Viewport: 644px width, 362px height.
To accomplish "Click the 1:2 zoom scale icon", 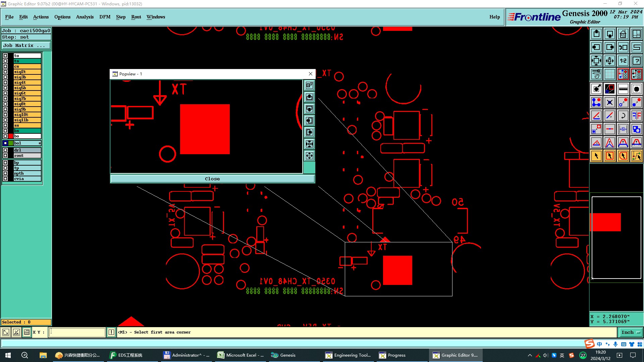I will pos(623,61).
